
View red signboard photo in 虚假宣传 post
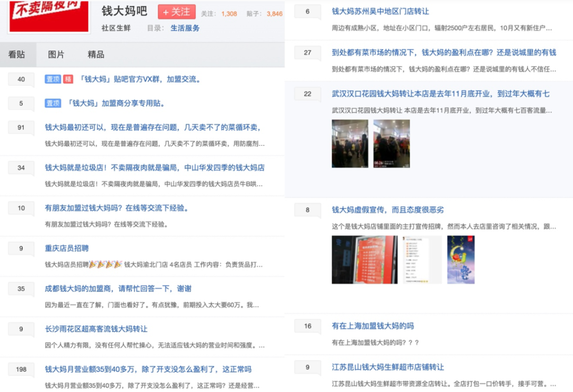tap(364, 260)
